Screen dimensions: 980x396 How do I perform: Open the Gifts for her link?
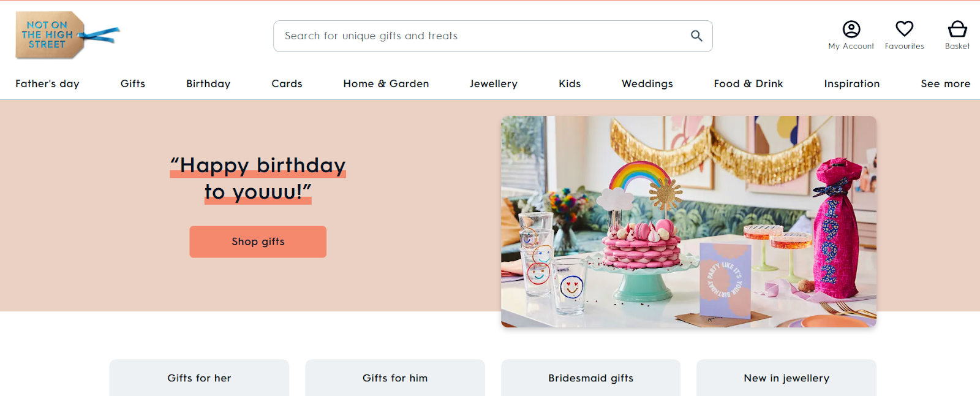tap(198, 378)
